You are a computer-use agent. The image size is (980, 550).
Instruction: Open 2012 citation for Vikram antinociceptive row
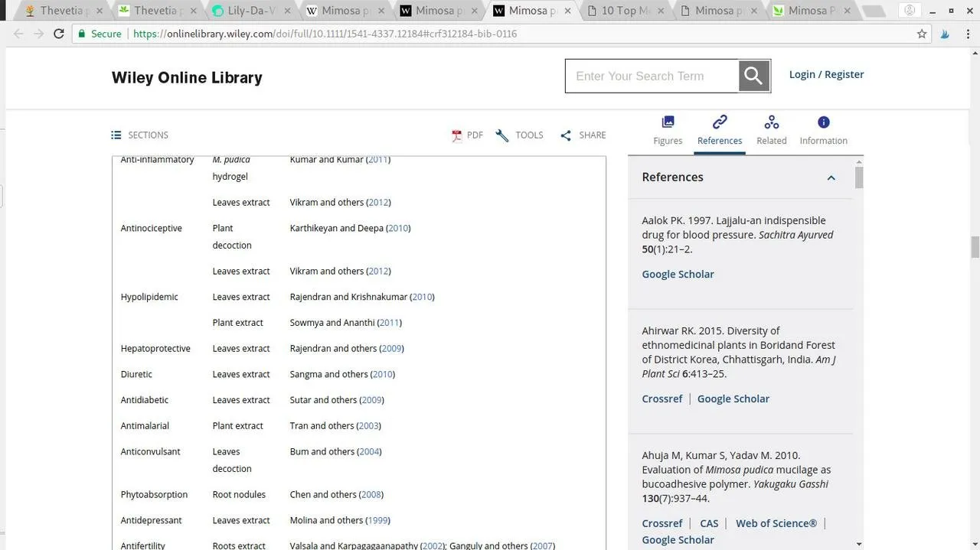coord(378,271)
